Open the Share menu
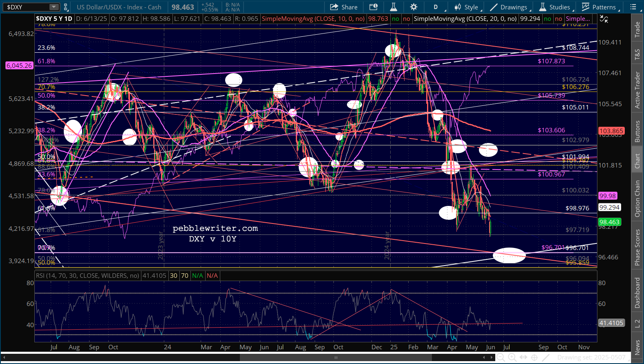Viewport: 644px width, 364px height. 344,7
